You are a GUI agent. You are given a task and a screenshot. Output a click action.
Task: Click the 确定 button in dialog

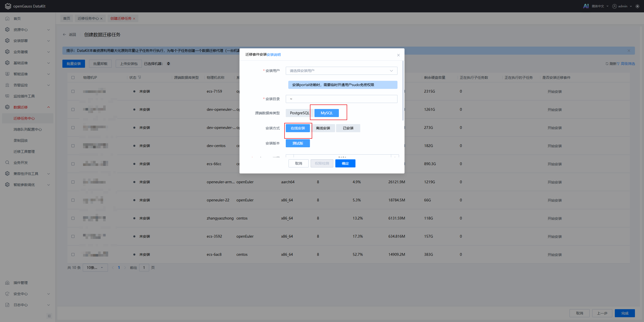pyautogui.click(x=345, y=163)
